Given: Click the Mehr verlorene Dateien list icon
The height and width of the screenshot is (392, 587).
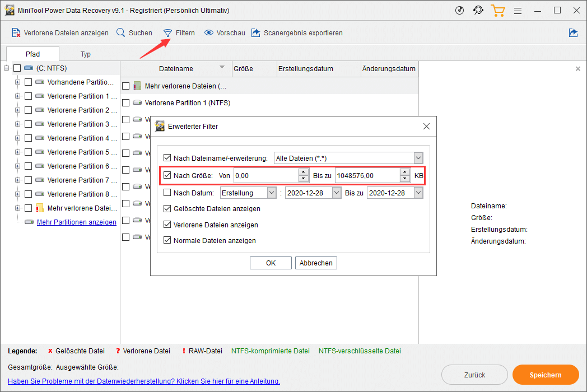Looking at the screenshot, I should (137, 86).
